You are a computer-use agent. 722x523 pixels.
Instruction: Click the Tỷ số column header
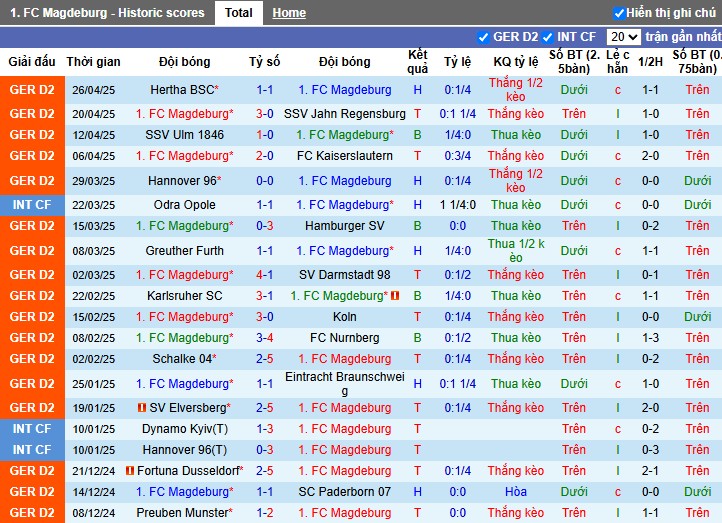tap(264, 62)
